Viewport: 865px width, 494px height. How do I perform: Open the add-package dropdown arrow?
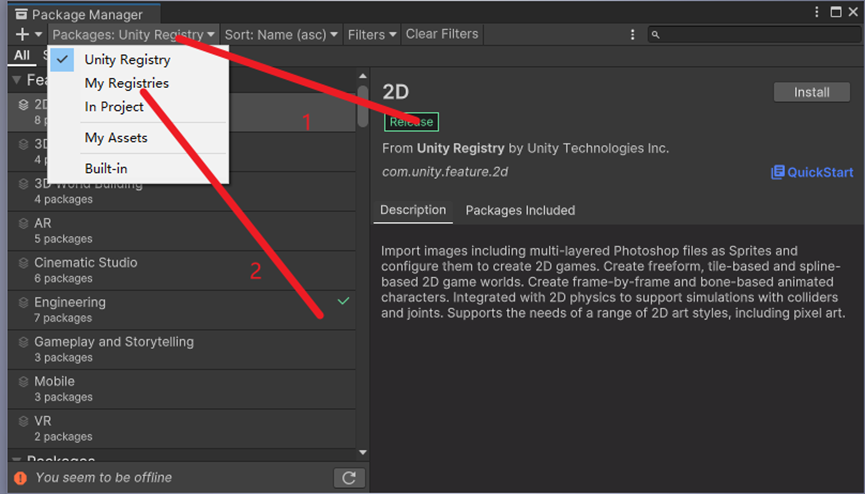point(39,34)
